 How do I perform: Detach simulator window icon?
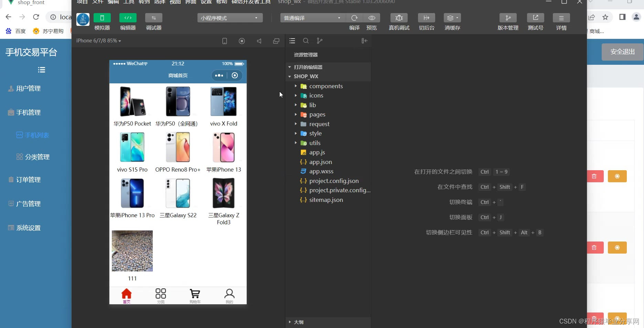tap(276, 41)
